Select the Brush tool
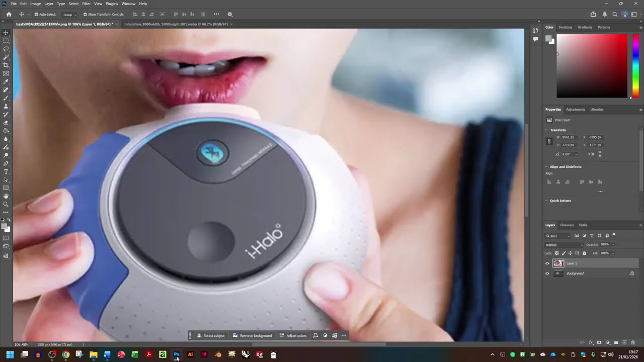 [6, 98]
